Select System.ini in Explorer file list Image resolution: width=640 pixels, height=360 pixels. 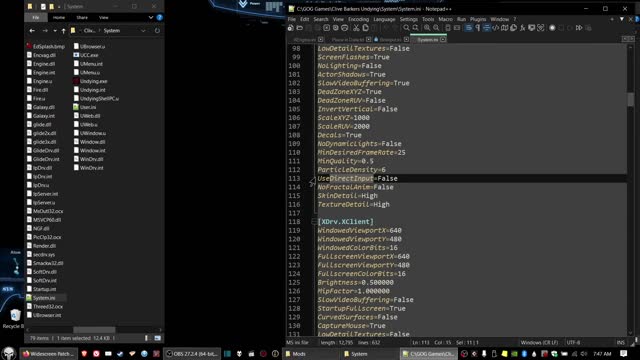[44, 298]
